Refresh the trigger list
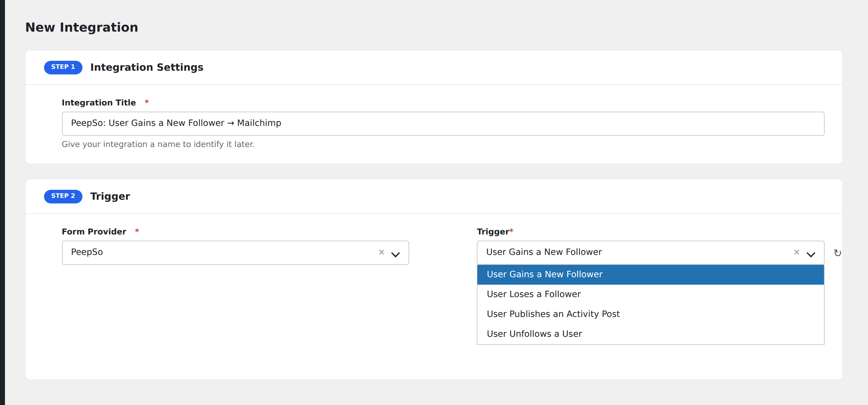The height and width of the screenshot is (405, 868). click(837, 253)
